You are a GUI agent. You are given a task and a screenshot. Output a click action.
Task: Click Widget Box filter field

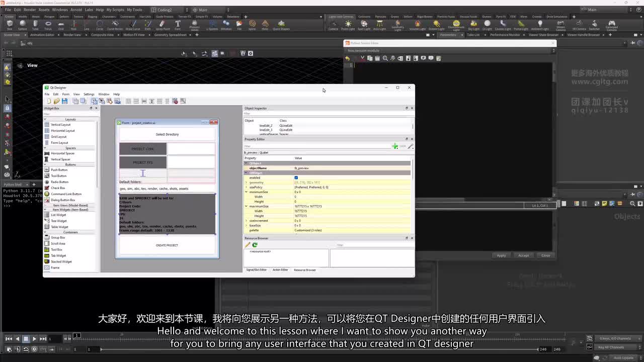[70, 114]
